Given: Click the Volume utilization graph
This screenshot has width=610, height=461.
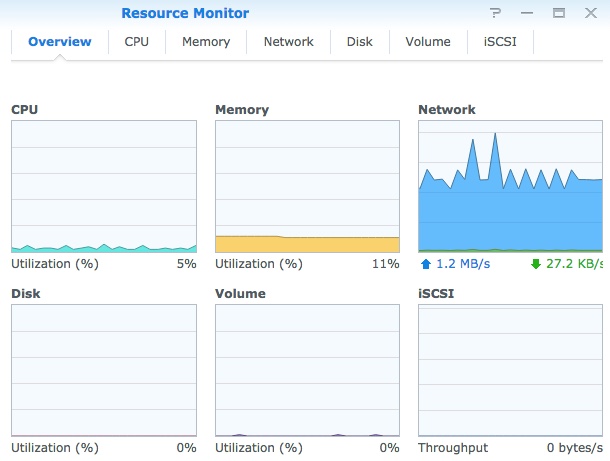Looking at the screenshot, I should point(307,370).
